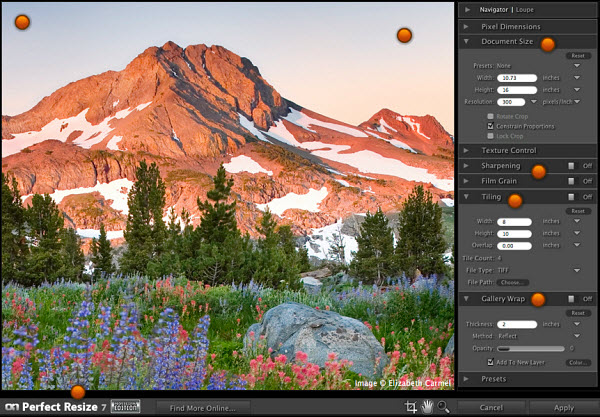Adjust the Gallery Wrap Opacity slider
This screenshot has width=600, height=417.
coord(531,349)
